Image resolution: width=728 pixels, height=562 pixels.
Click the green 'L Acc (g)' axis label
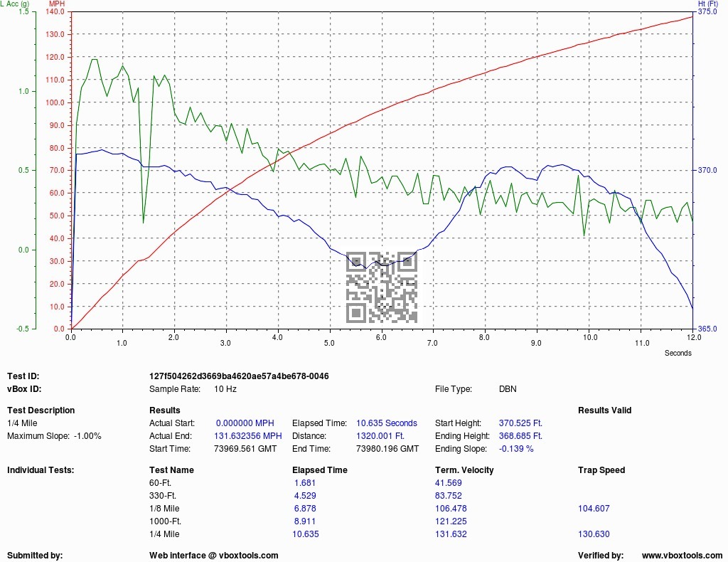[x=16, y=4]
